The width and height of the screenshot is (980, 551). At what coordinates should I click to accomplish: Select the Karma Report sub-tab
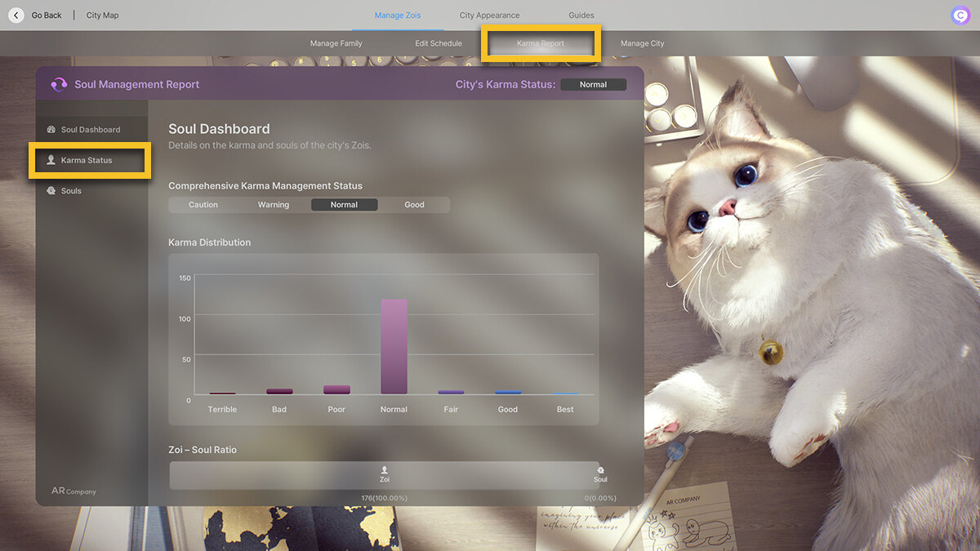(541, 43)
